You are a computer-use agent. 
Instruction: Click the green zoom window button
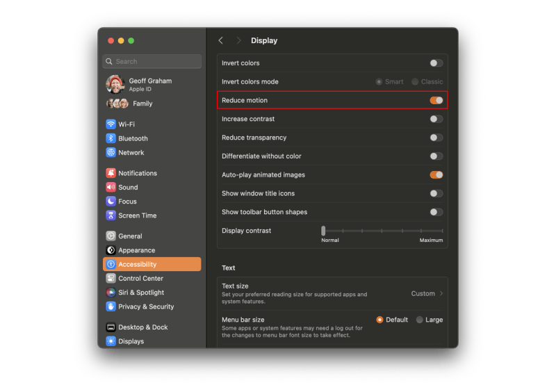(131, 41)
